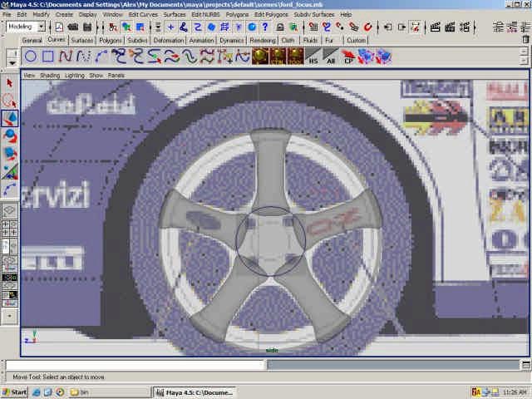Screen dimensions: 532x399
Task: Click the Windows Start button
Action: pos(15,392)
